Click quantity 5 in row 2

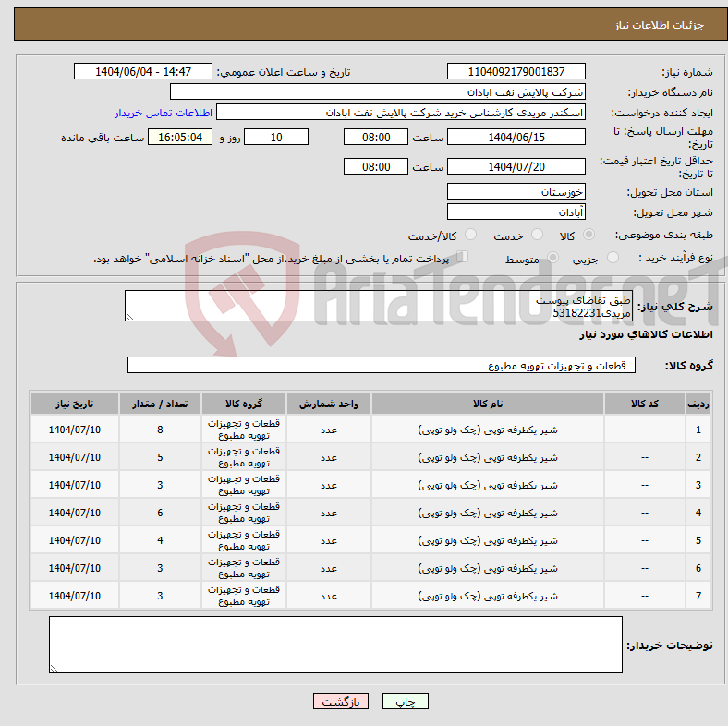[x=160, y=458]
